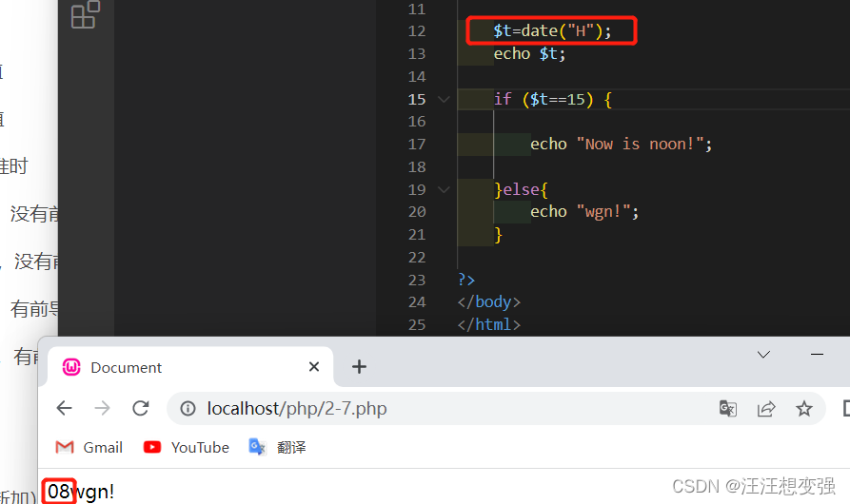Click line number 23 in the editor gutter
This screenshot has height=504, width=850.
click(x=417, y=280)
